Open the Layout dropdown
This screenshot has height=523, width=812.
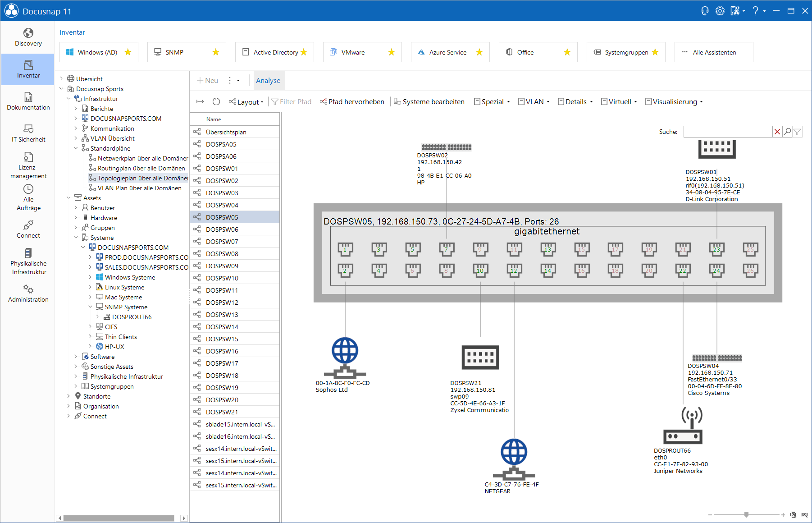pos(246,102)
